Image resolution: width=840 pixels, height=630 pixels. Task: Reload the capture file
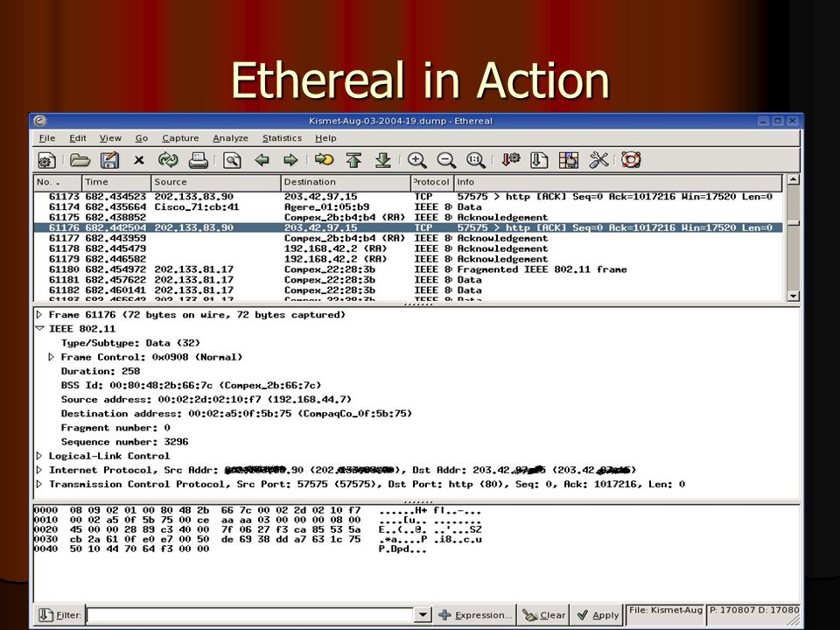point(168,160)
